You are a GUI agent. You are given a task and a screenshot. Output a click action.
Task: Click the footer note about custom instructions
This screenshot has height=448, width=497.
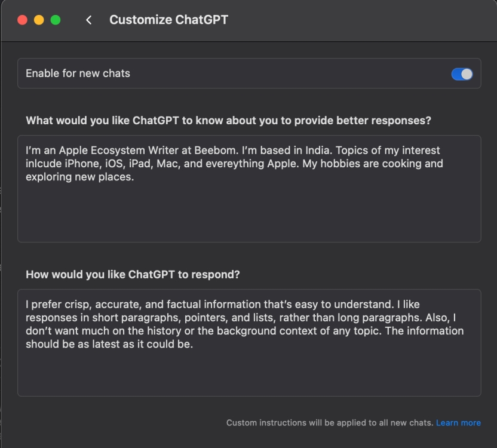coord(329,422)
